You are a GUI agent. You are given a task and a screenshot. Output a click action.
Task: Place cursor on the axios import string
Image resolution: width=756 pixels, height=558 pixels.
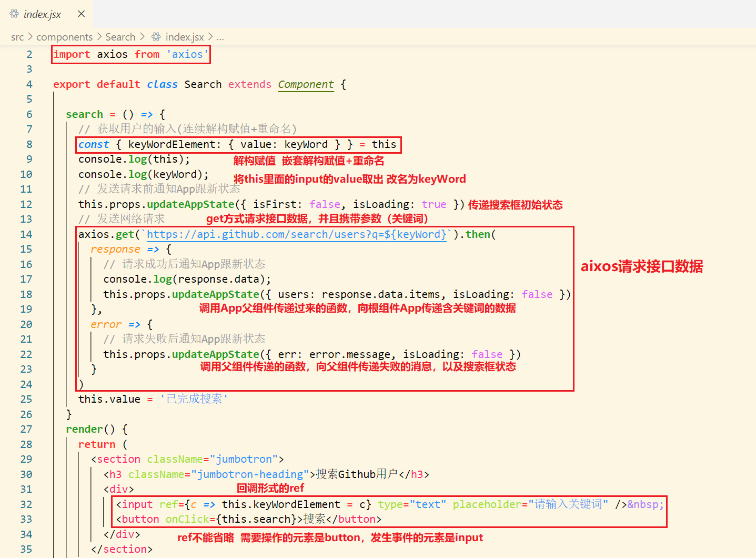(187, 54)
